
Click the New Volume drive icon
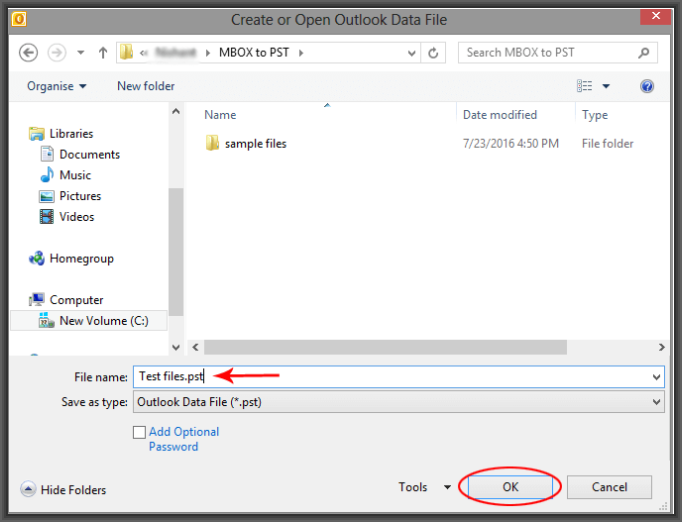pyautogui.click(x=47, y=321)
